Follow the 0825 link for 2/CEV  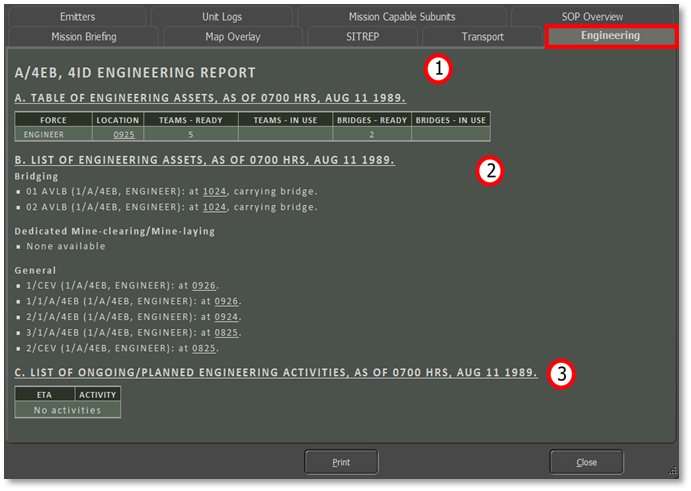point(204,349)
